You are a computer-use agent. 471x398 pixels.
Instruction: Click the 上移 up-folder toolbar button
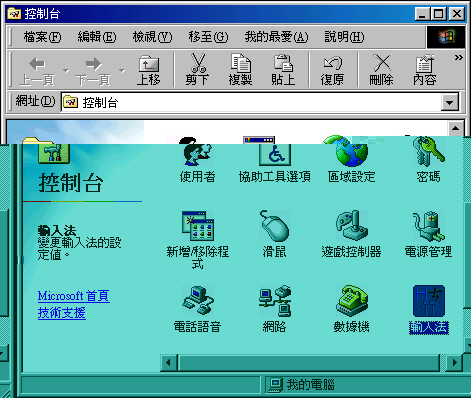[x=149, y=69]
